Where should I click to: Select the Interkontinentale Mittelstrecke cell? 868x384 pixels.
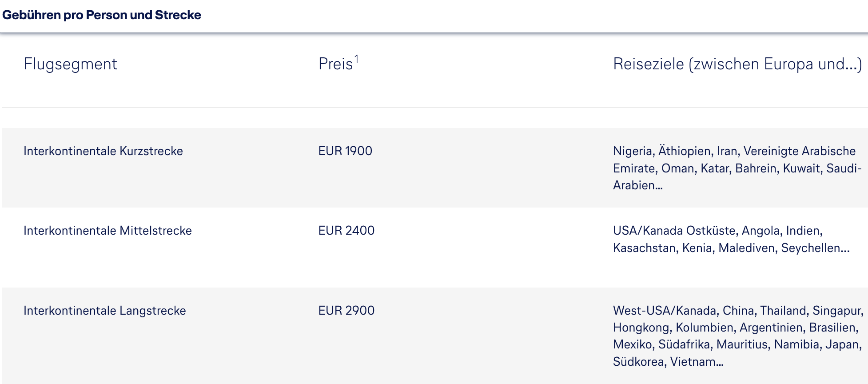tap(108, 231)
